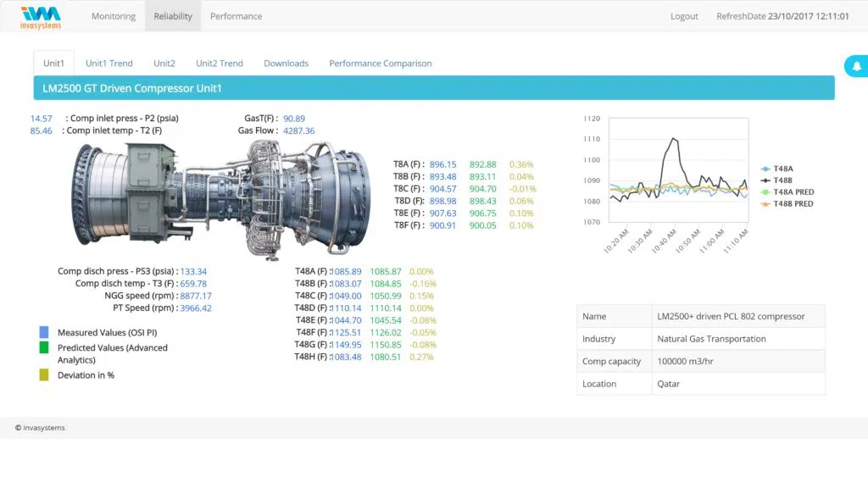Screen dimensions: 868x488
Task: Click the LM2500 gas turbine image
Action: (221, 198)
